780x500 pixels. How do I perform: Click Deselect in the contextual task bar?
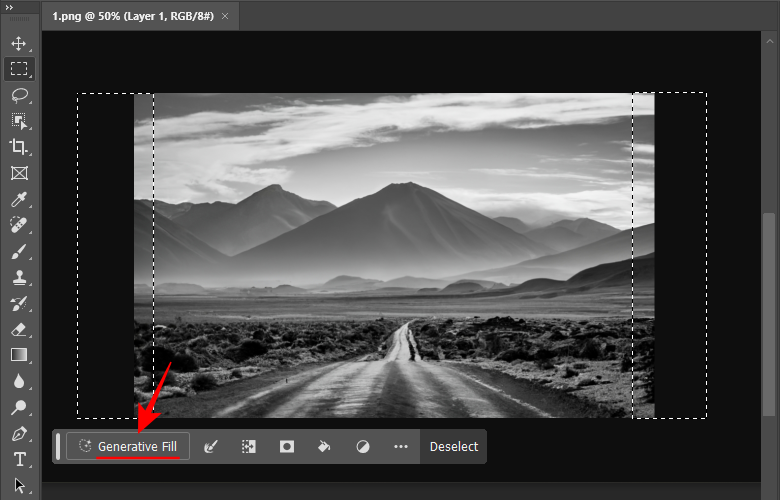454,447
